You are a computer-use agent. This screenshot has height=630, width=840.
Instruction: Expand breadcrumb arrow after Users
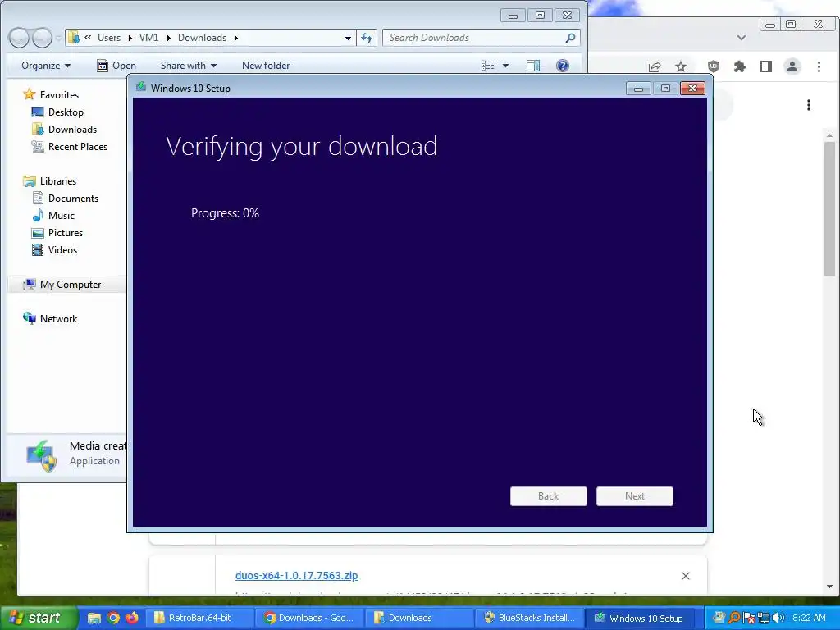click(x=130, y=38)
